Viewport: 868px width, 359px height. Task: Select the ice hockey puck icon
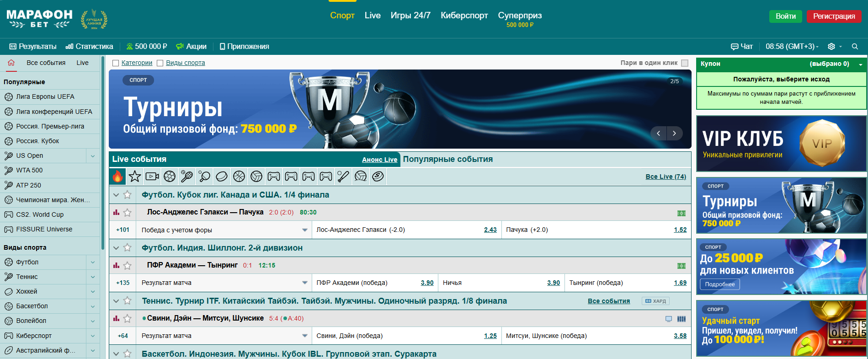point(222,176)
